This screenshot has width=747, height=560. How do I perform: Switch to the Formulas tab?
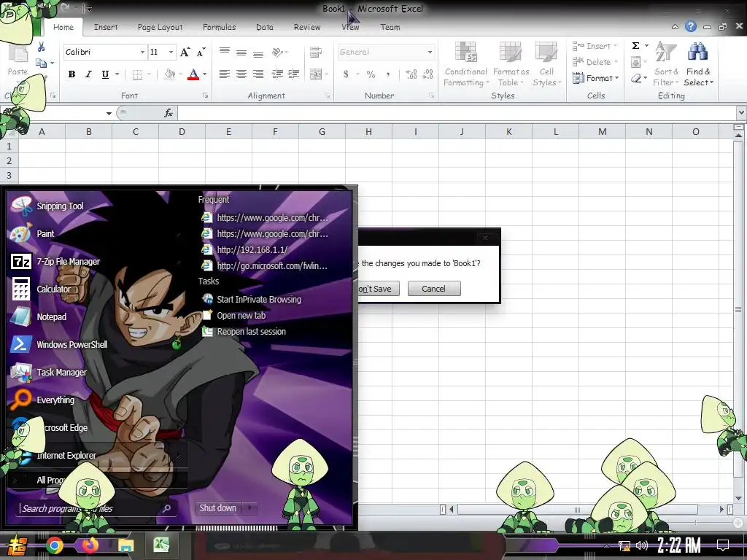(219, 27)
